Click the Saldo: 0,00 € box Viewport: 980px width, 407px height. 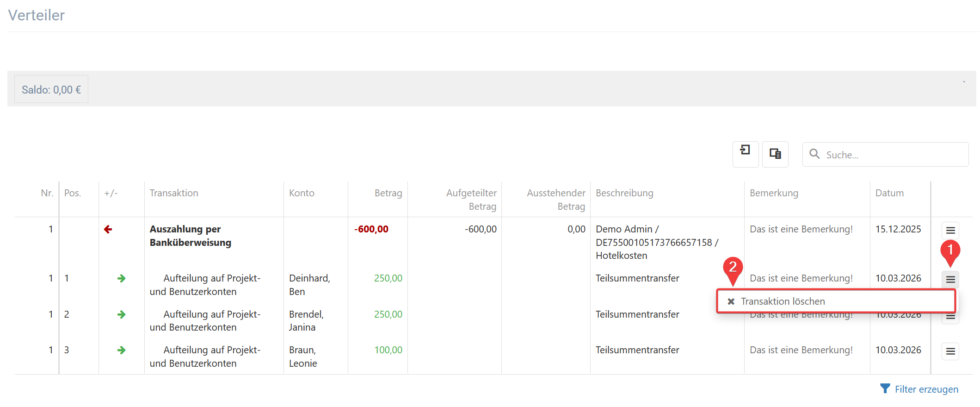point(51,89)
